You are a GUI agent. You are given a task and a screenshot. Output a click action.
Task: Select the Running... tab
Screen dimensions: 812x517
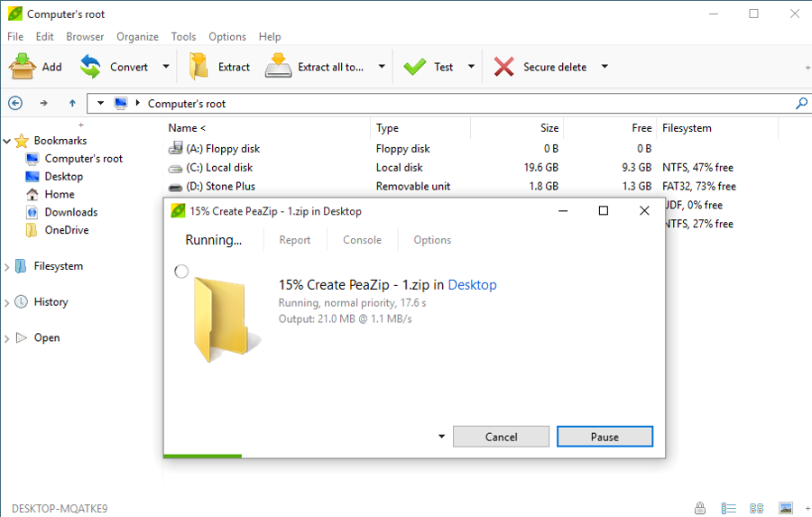213,240
